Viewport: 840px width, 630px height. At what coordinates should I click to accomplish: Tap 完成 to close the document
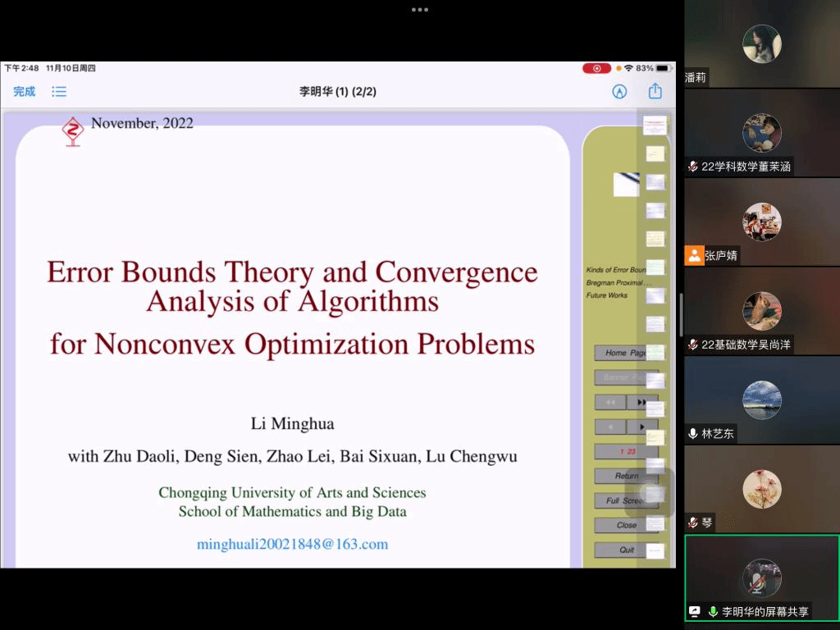tap(25, 92)
